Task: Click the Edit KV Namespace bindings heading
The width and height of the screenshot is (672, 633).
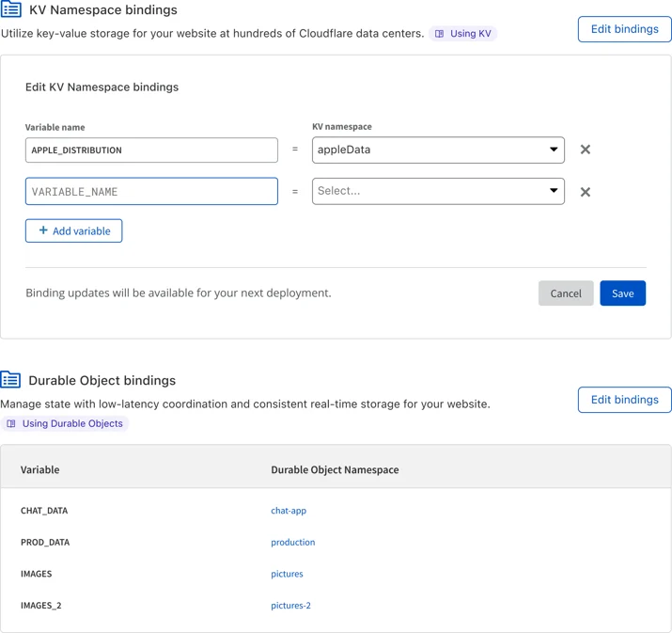Action: [x=102, y=87]
